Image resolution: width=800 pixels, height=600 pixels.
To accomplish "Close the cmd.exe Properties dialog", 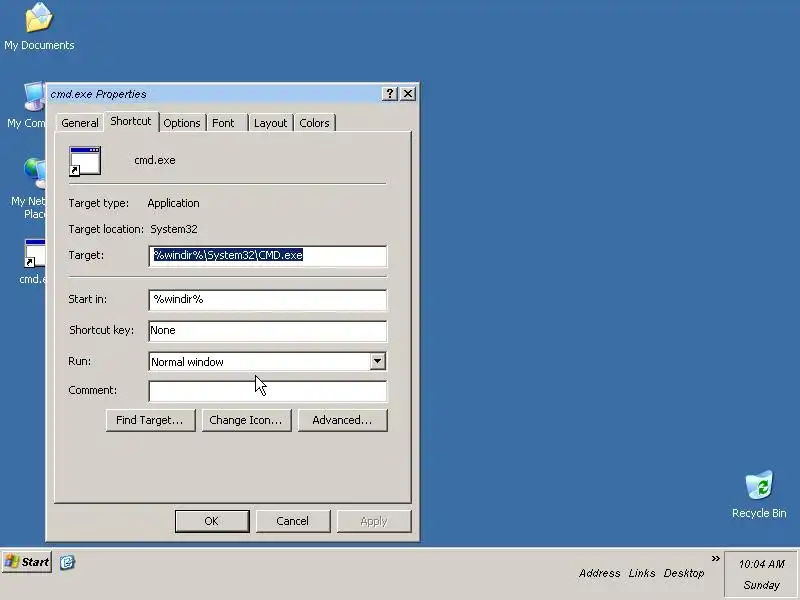I will point(408,93).
